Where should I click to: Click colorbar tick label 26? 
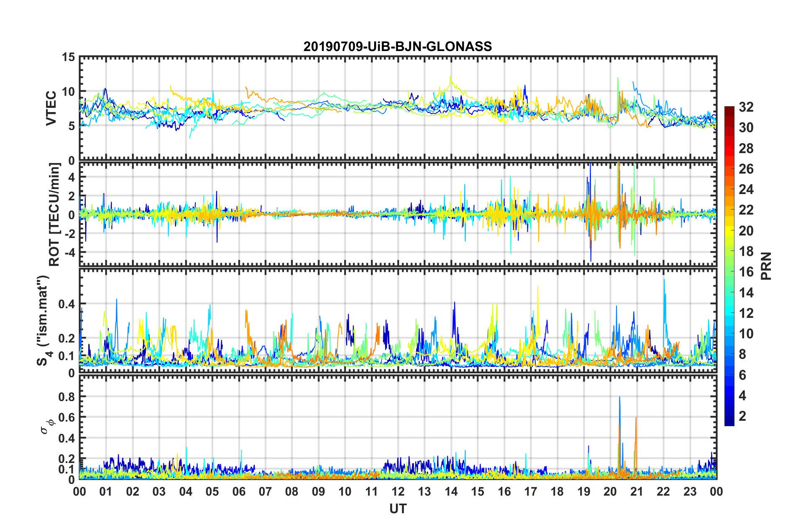point(746,169)
